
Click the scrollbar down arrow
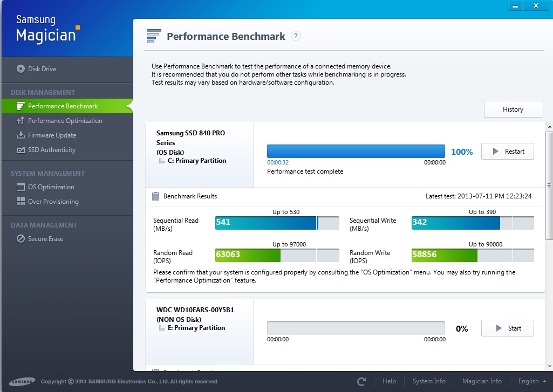point(549,367)
